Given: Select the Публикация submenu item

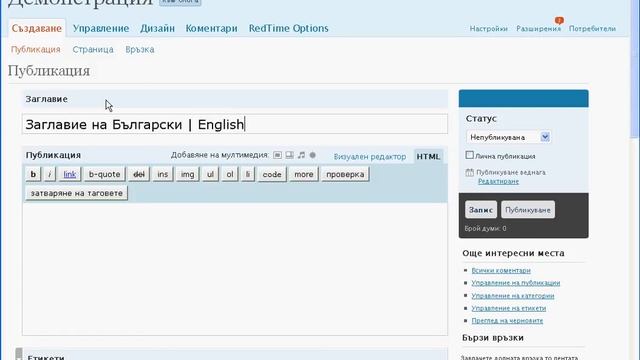Looking at the screenshot, I should (x=36, y=49).
